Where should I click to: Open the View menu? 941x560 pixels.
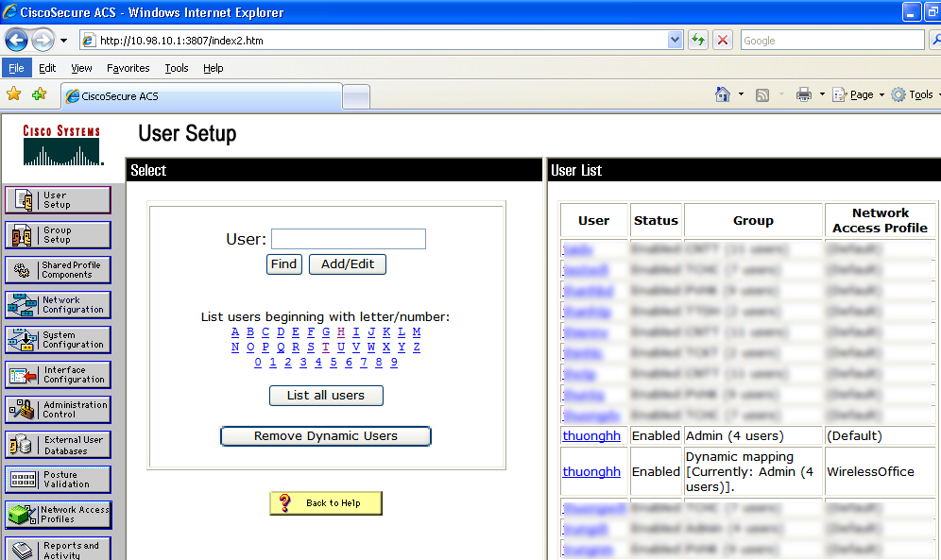coord(81,68)
